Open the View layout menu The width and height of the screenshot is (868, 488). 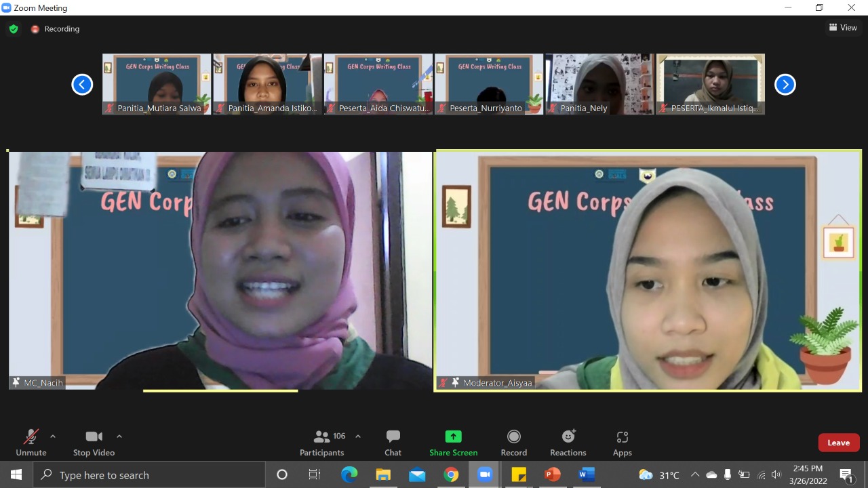[843, 28]
